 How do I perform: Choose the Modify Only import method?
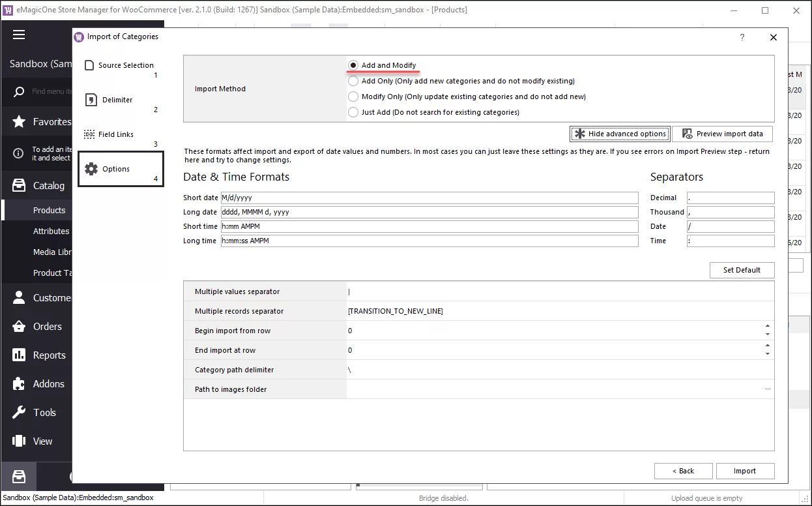pos(353,97)
